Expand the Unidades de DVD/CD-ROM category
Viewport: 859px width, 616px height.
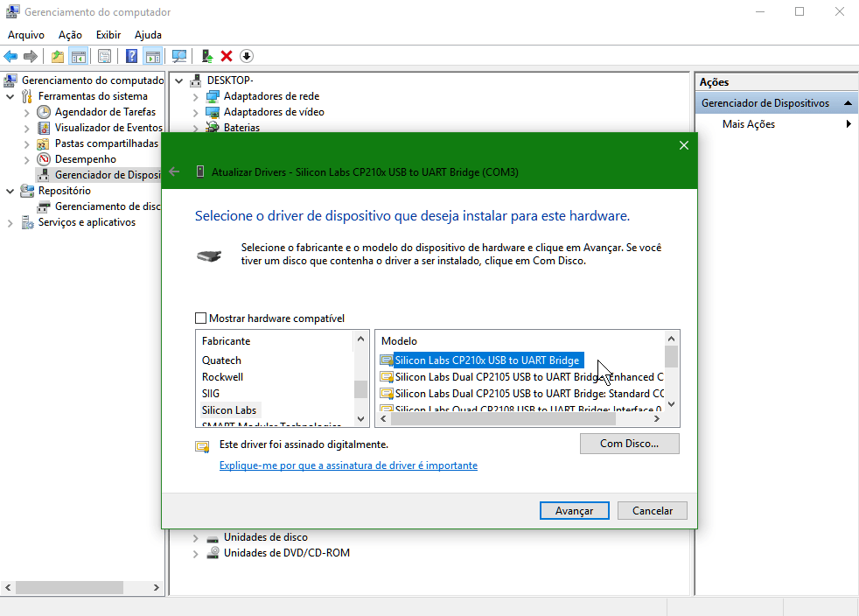[196, 554]
